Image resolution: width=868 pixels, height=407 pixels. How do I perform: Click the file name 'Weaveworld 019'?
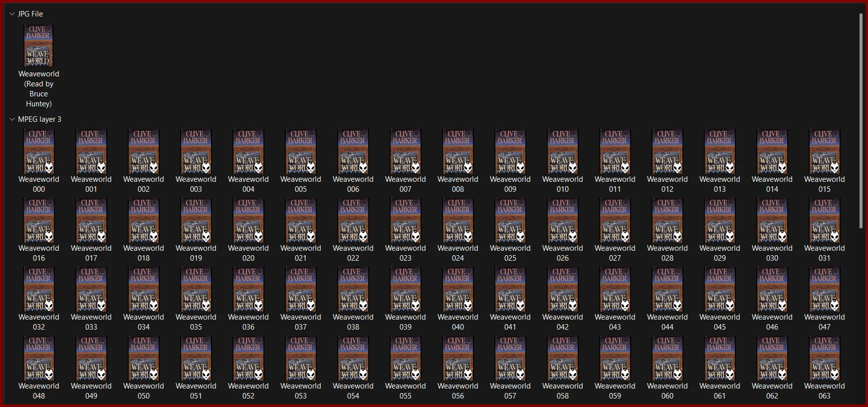coord(196,253)
